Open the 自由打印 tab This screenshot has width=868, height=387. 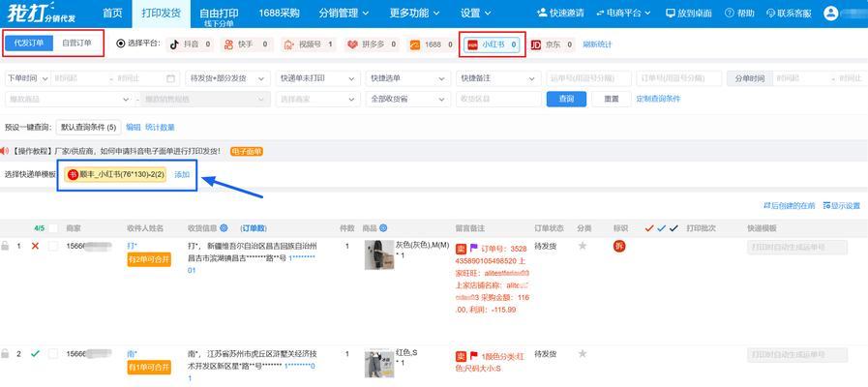[219, 14]
